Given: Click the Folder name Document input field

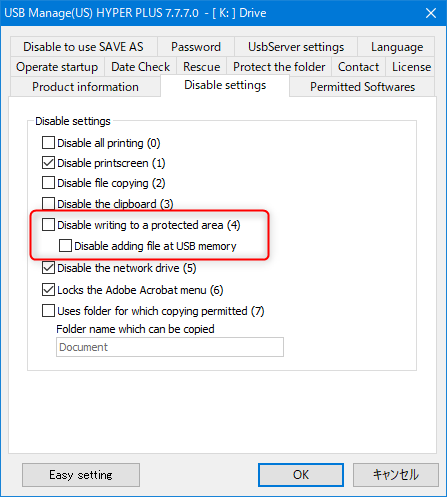Looking at the screenshot, I should point(170,347).
